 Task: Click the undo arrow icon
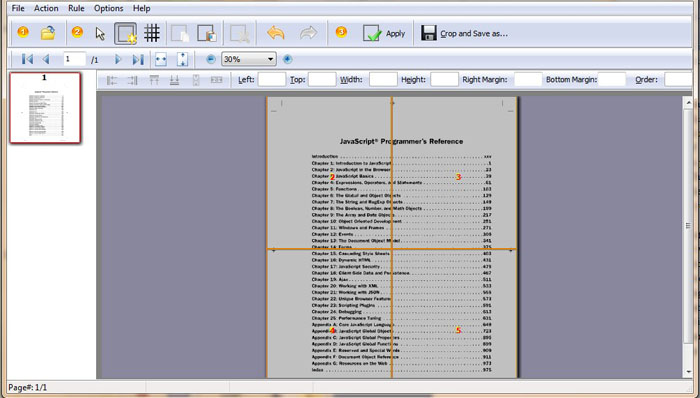275,33
